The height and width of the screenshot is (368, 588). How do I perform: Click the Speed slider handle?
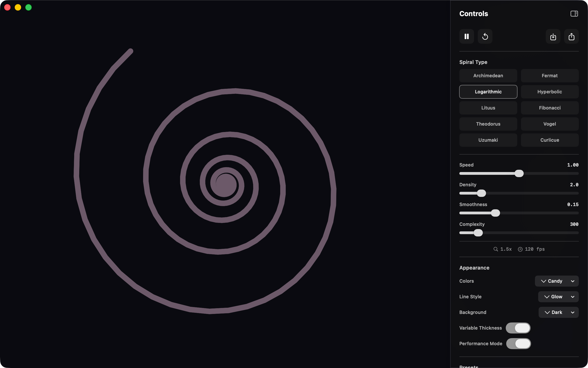[519, 173]
